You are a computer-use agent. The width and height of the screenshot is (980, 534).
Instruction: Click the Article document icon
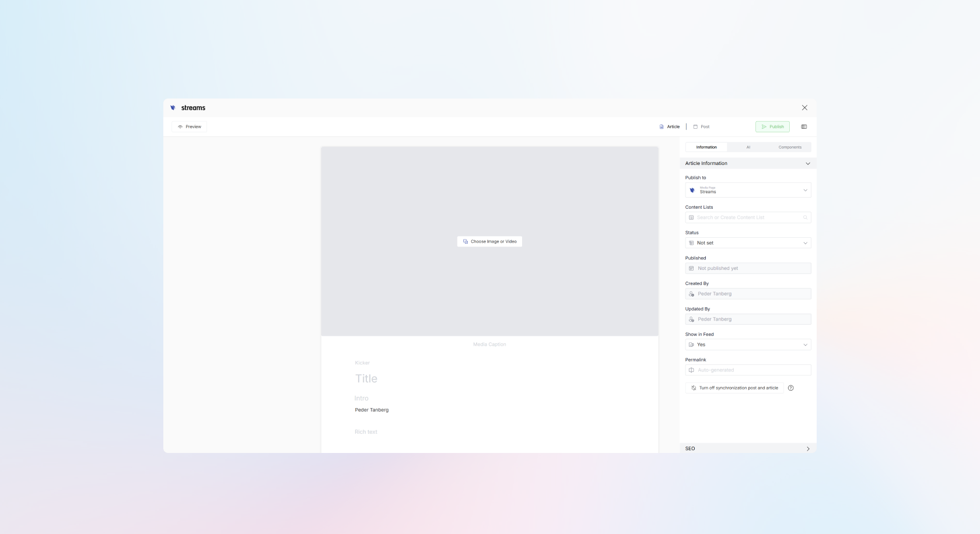point(661,127)
